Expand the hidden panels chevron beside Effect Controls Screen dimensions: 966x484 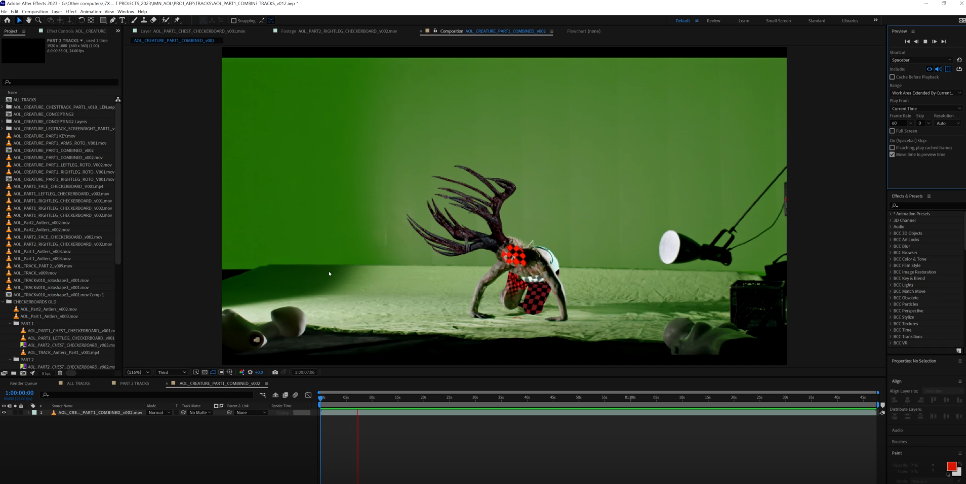click(x=118, y=31)
